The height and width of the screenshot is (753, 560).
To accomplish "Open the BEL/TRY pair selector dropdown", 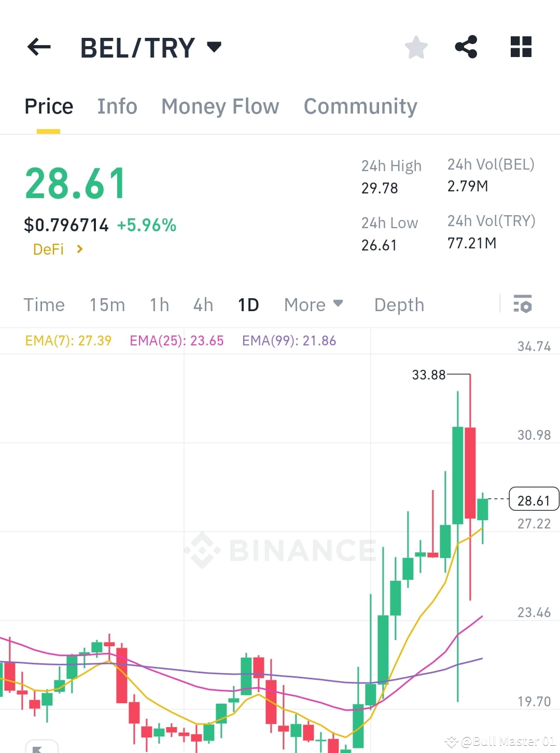I will pyautogui.click(x=214, y=47).
